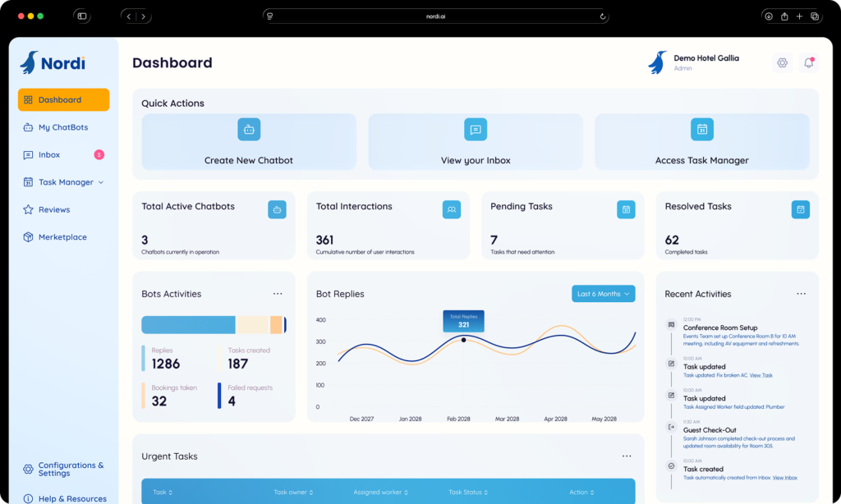Viewport: 841px width, 504px height.
Task: Open the Last 6 Months dropdown
Action: tap(603, 294)
